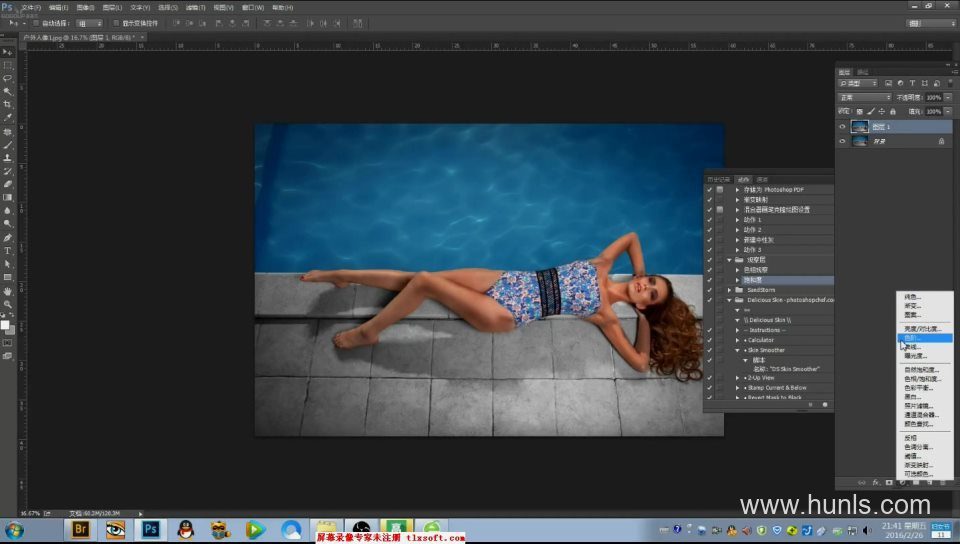The height and width of the screenshot is (544, 960).
Task: Select the Eraser tool
Action: pyautogui.click(x=7, y=184)
